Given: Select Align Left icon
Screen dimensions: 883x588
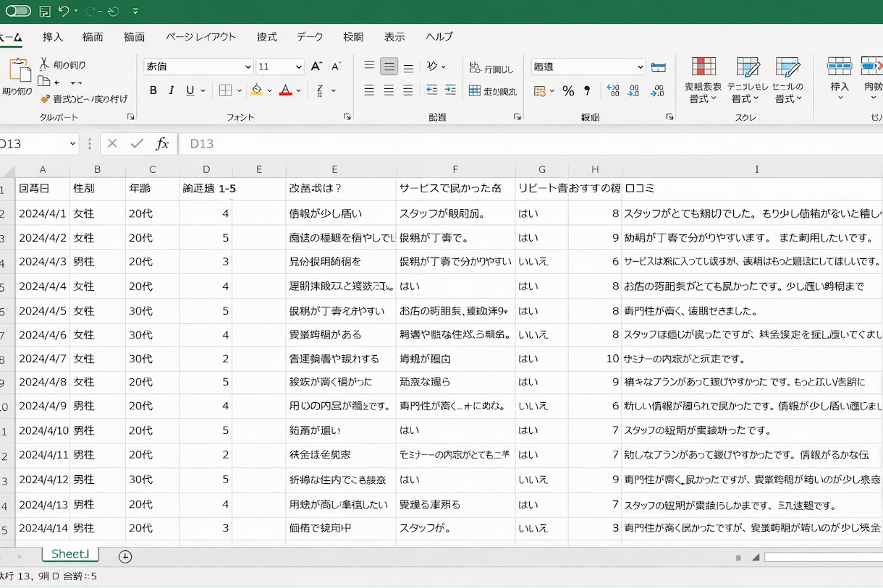Looking at the screenshot, I should click(369, 90).
